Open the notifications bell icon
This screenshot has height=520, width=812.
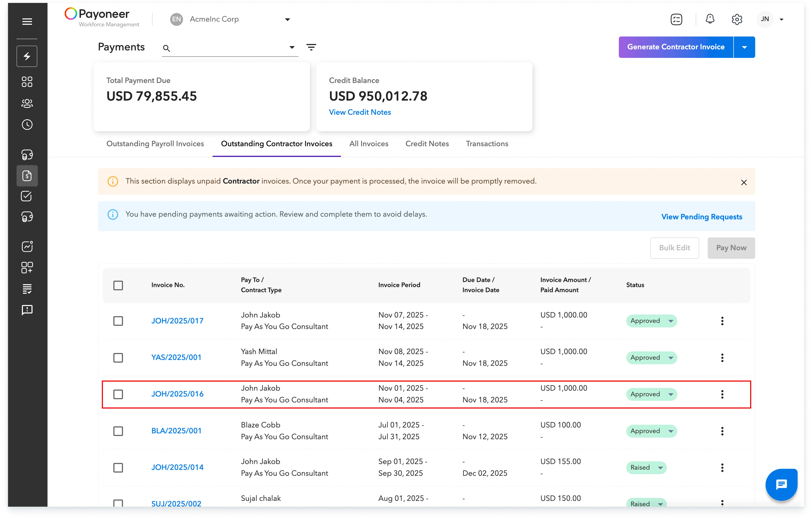[710, 19]
